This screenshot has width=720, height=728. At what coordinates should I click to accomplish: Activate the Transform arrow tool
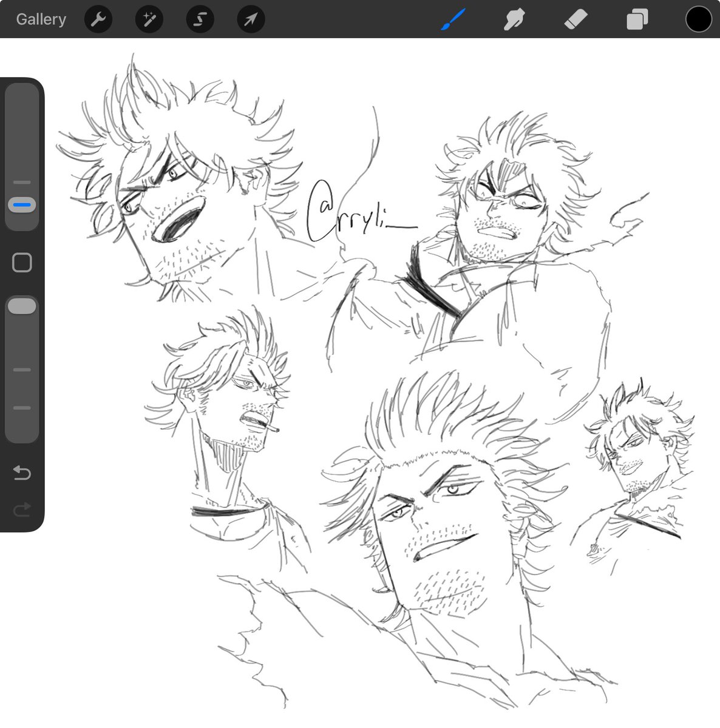point(251,19)
